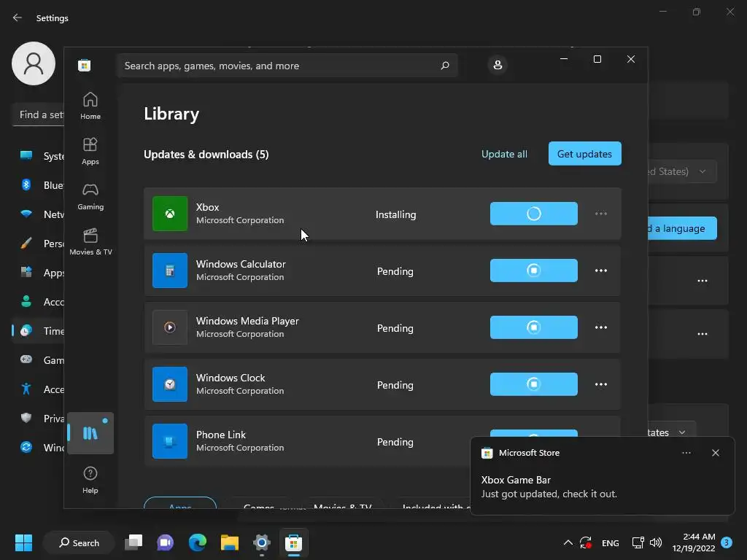Open File Explorer from taskbar
747x560 pixels.
(229, 542)
